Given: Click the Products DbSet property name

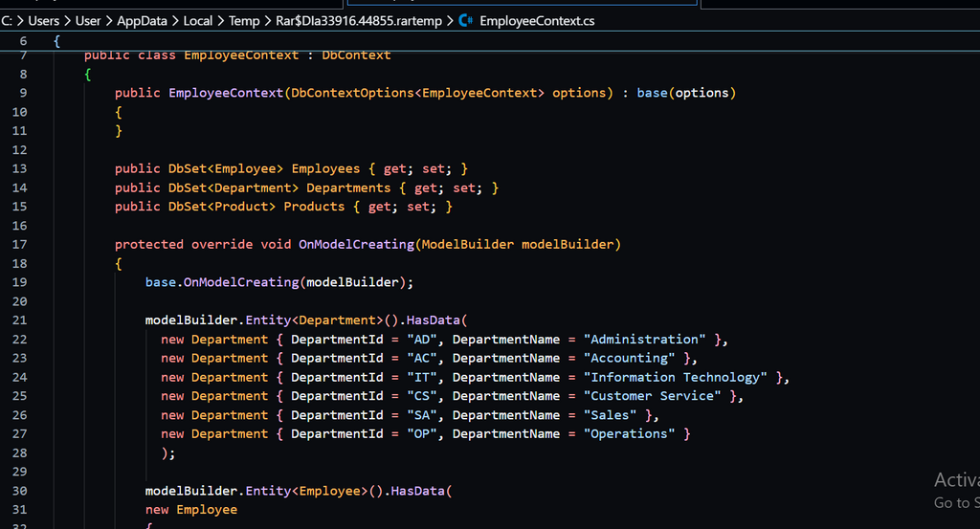Looking at the screenshot, I should (314, 207).
